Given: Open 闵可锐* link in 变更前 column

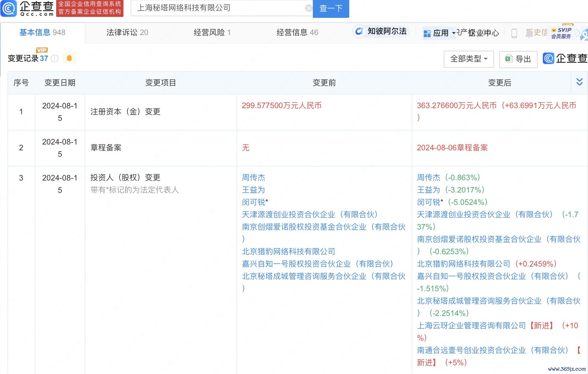Looking at the screenshot, I should coord(255,202).
